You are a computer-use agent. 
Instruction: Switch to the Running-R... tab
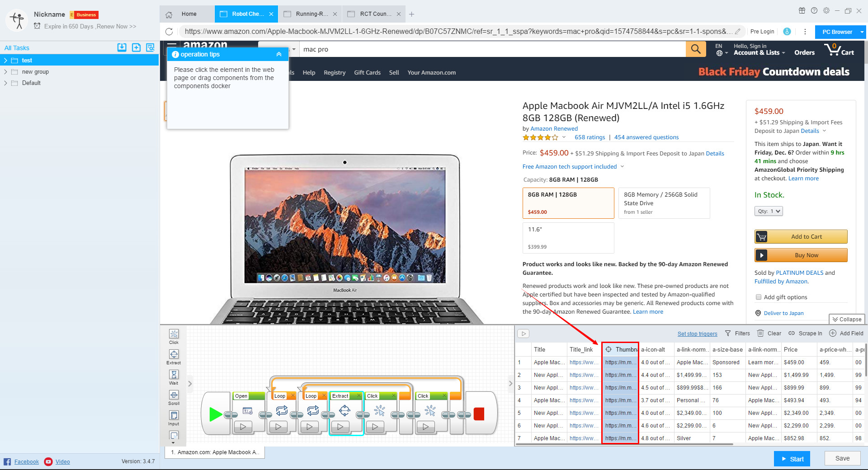310,14
